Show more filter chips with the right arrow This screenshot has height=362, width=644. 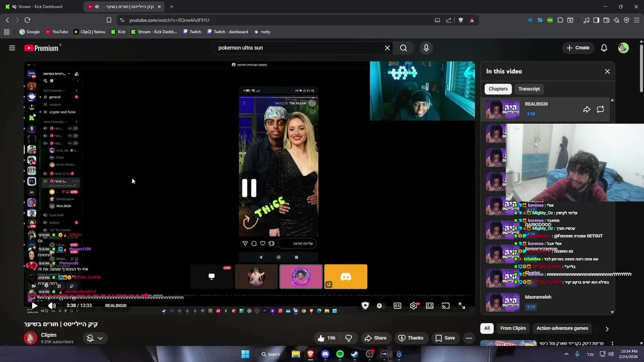point(607,329)
